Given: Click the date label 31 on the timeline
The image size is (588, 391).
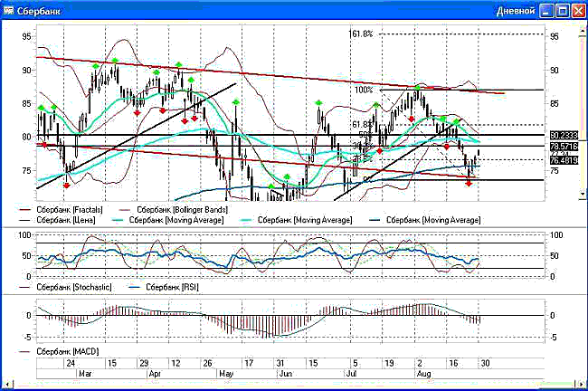Looking at the screenshot, I should tap(280, 363).
